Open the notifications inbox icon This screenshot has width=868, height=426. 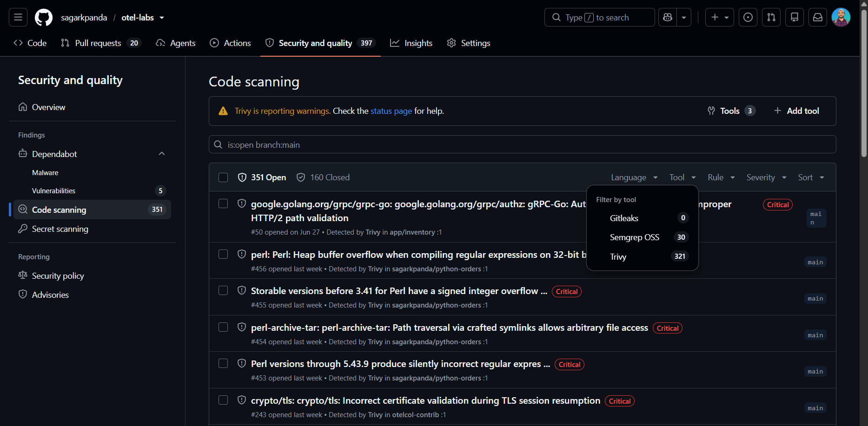(x=818, y=17)
